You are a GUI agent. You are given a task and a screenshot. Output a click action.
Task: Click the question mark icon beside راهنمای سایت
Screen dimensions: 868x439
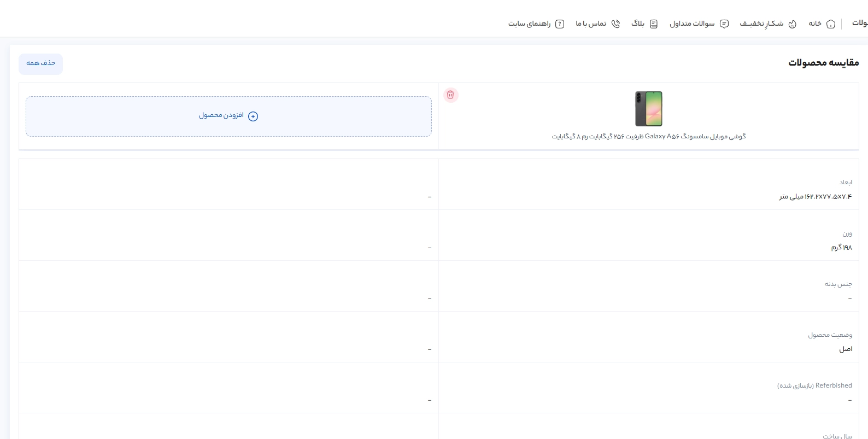click(x=560, y=24)
